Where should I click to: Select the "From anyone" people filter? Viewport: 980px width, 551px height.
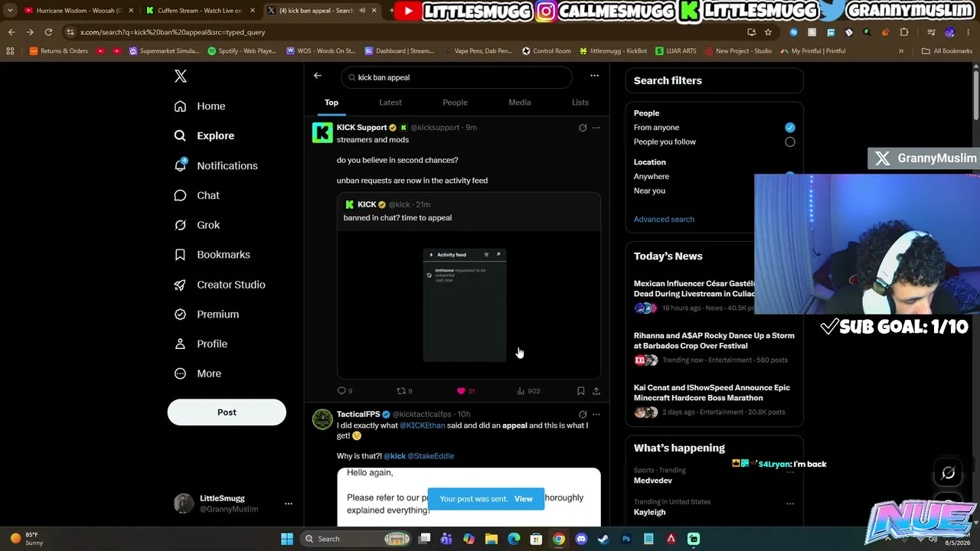coord(790,128)
